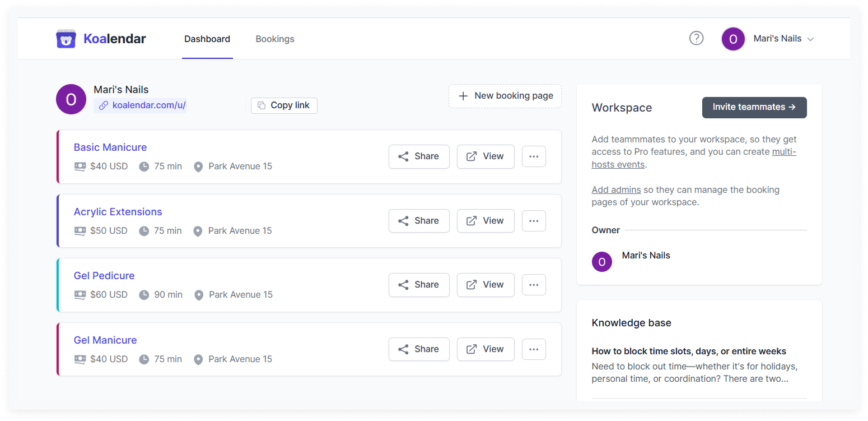Click the price banknote icon on Gel Pedicure
The width and height of the screenshot is (868, 421).
coord(80,294)
